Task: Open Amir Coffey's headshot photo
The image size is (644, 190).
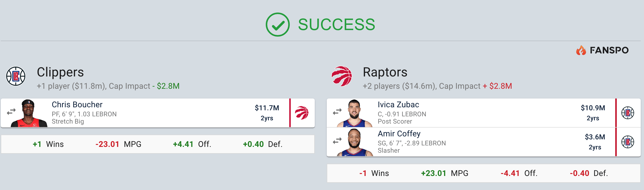Action: coord(354,142)
